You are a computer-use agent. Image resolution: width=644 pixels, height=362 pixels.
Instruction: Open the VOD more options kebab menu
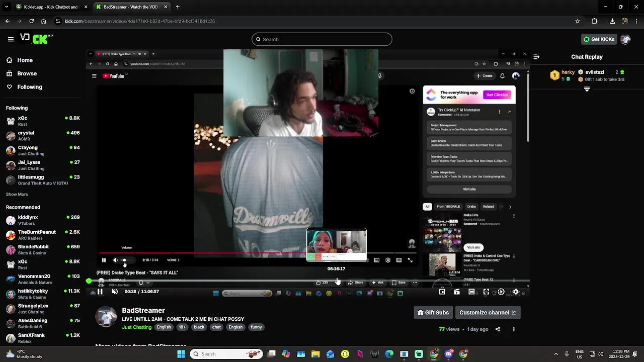click(514, 329)
